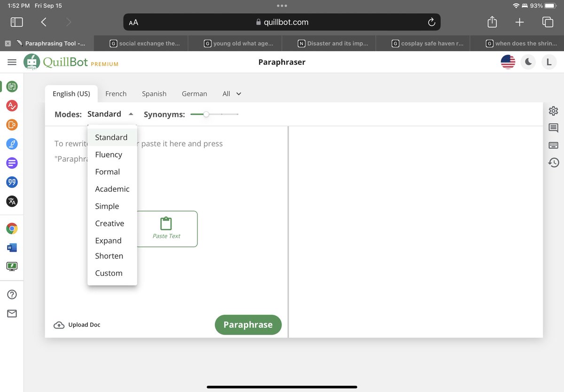This screenshot has width=564, height=392.
Task: Click the US flag language icon
Action: [508, 62]
